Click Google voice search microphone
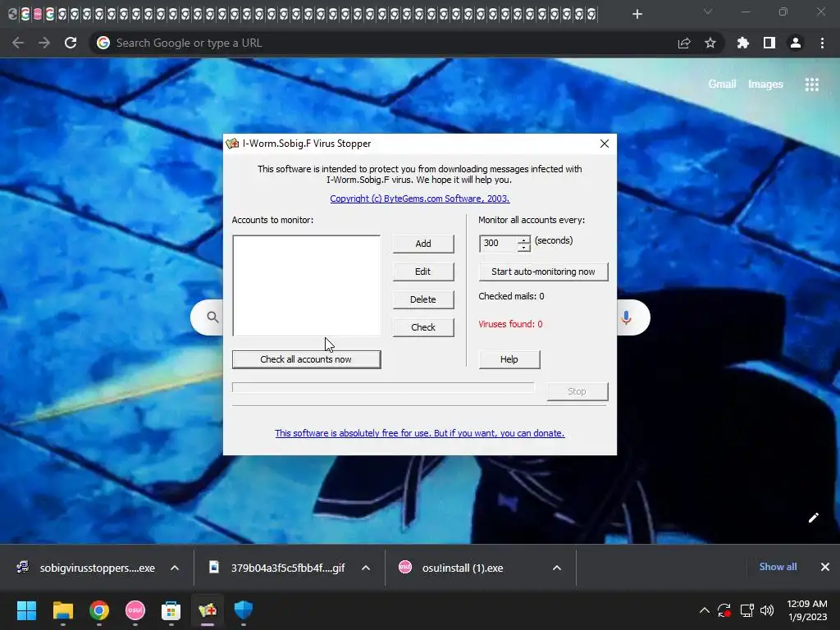The width and height of the screenshot is (840, 630). point(626,317)
